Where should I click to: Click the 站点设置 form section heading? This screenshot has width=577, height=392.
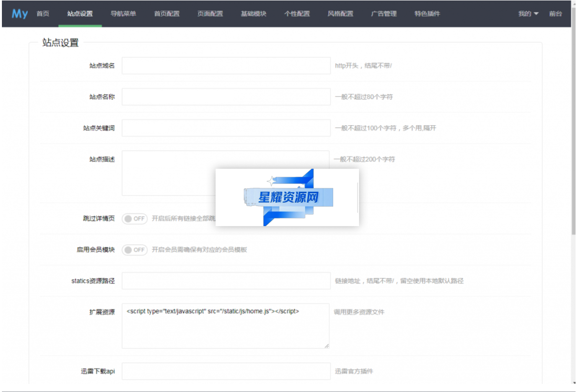click(x=60, y=43)
